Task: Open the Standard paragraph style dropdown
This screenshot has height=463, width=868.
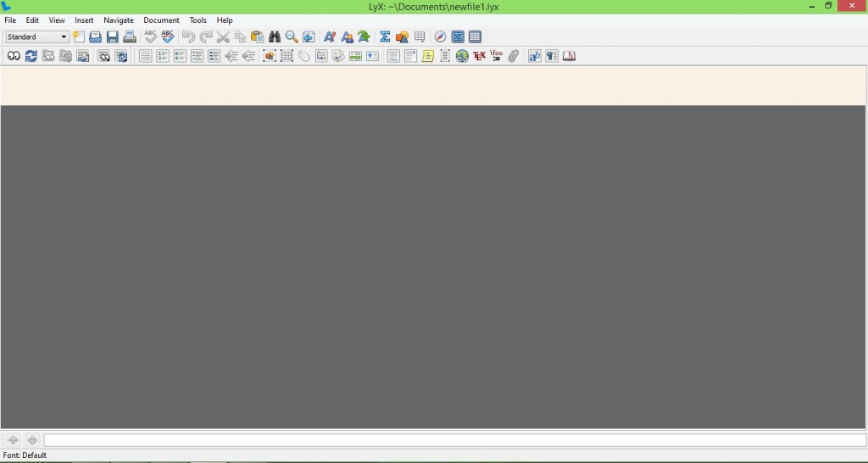Action: (x=37, y=37)
